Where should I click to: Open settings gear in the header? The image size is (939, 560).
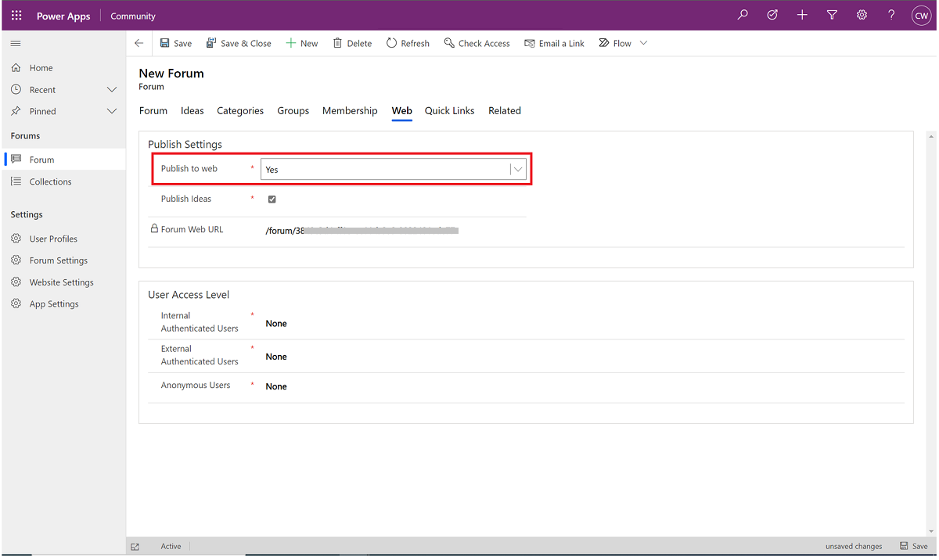pyautogui.click(x=862, y=15)
